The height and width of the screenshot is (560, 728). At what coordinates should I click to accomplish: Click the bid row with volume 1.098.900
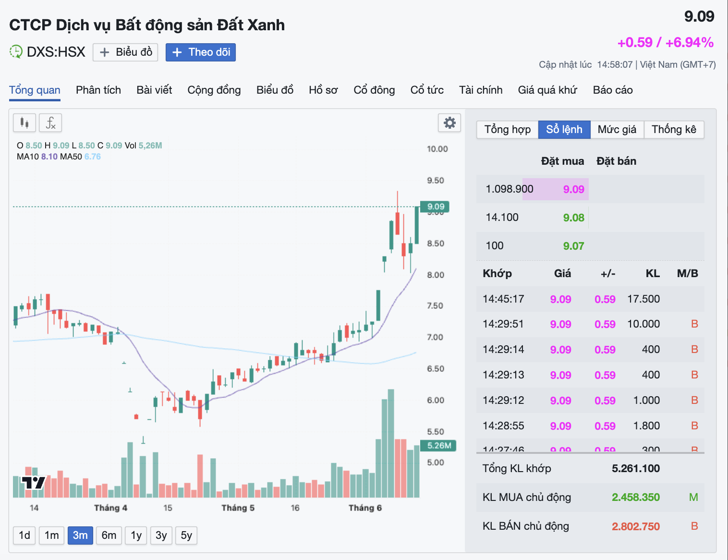tap(590, 189)
